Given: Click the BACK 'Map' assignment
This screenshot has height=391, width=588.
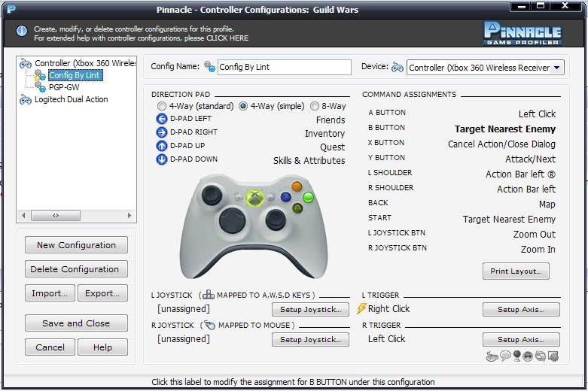Looking at the screenshot, I should click(547, 205).
